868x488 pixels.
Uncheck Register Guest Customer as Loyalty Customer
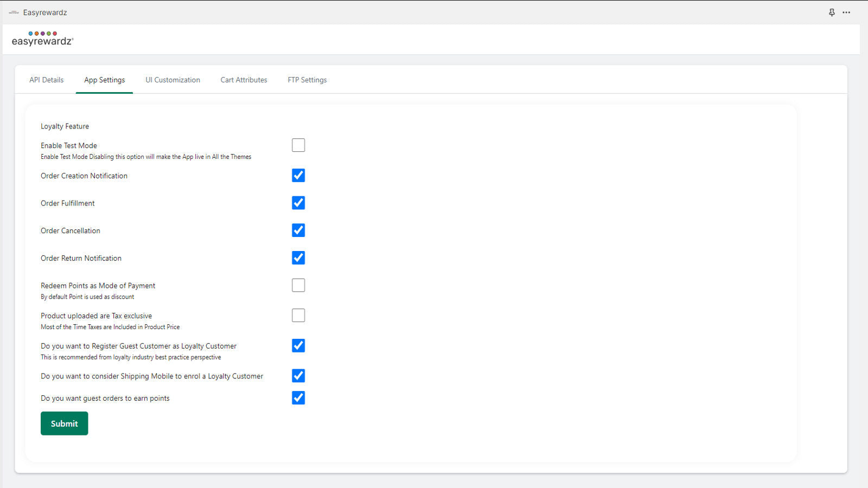click(298, 346)
